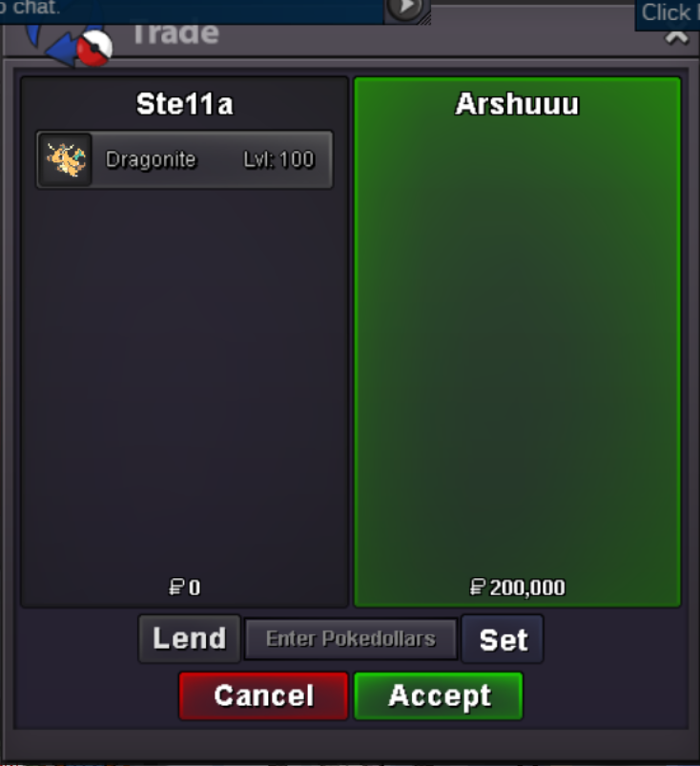Click the Lend button
This screenshot has width=700, height=766.
point(190,638)
